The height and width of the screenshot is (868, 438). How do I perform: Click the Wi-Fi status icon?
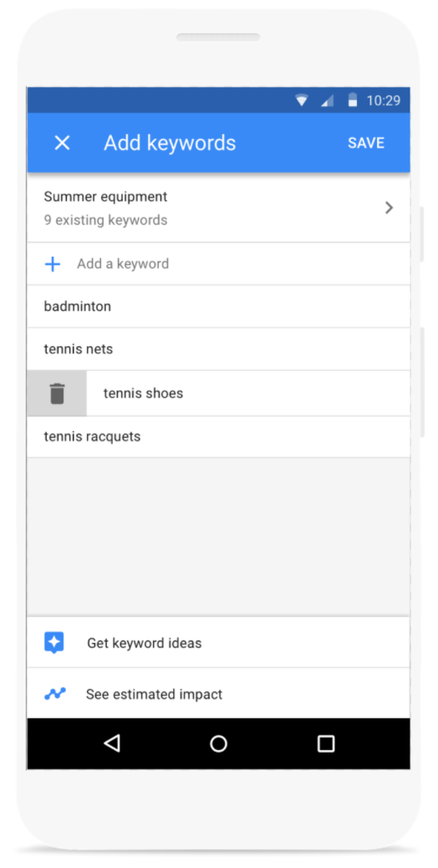[x=302, y=100]
